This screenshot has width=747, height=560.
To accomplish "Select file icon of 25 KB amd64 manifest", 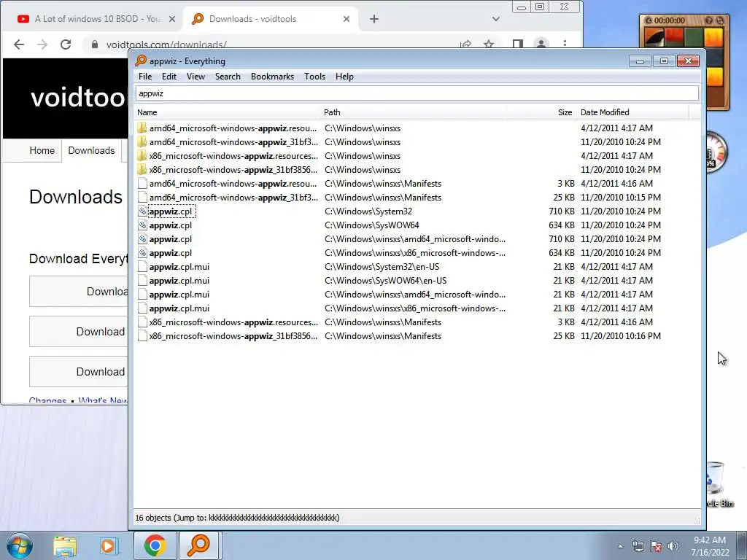I will point(142,197).
